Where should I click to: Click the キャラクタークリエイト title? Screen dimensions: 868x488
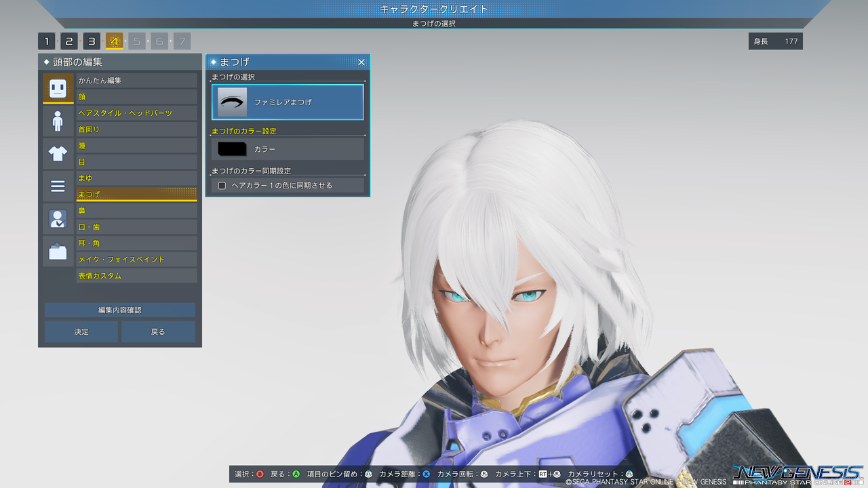[434, 9]
